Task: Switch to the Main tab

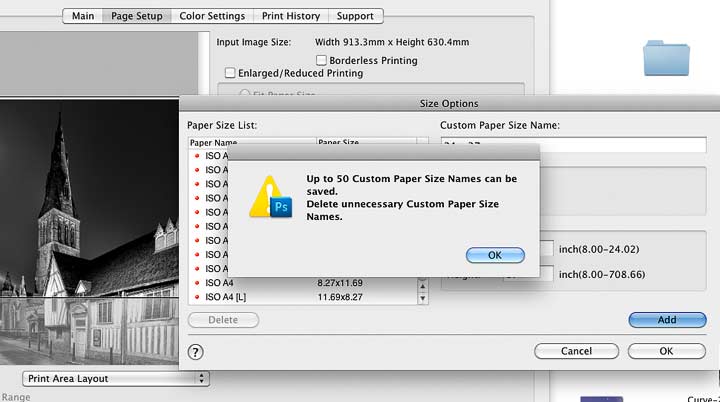Action: point(83,16)
